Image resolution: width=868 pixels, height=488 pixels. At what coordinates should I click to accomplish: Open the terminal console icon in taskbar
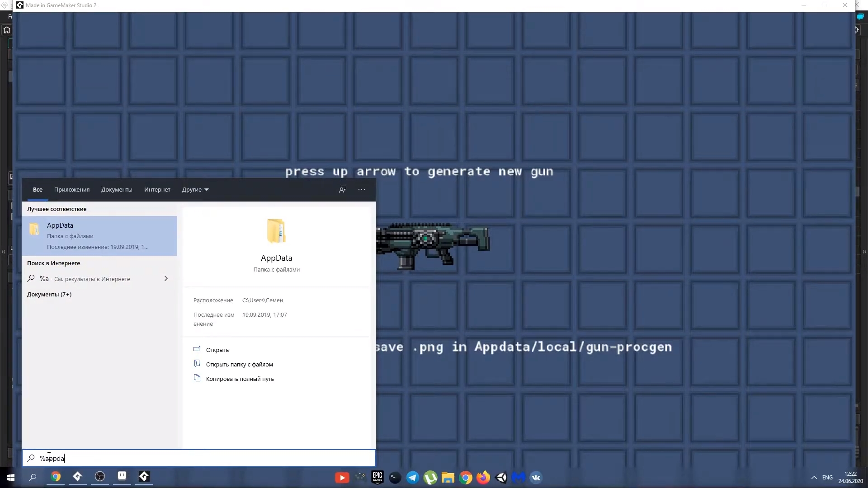(395, 478)
